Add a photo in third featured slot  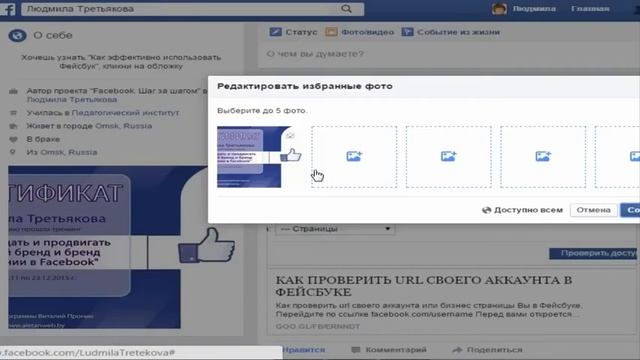[x=449, y=157]
